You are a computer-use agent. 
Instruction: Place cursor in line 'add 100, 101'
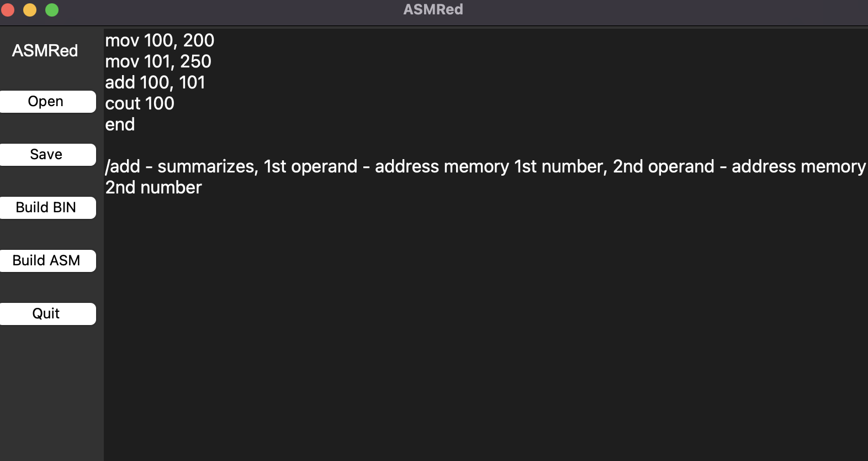point(155,82)
